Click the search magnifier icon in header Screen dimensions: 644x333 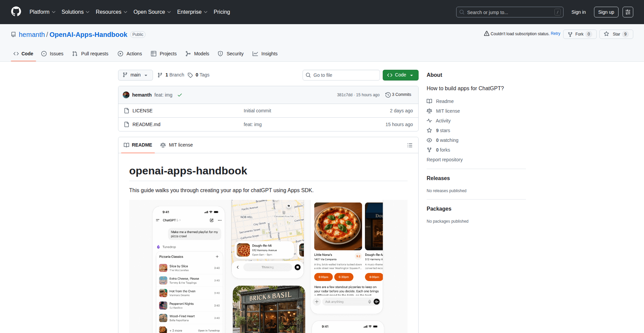(462, 12)
